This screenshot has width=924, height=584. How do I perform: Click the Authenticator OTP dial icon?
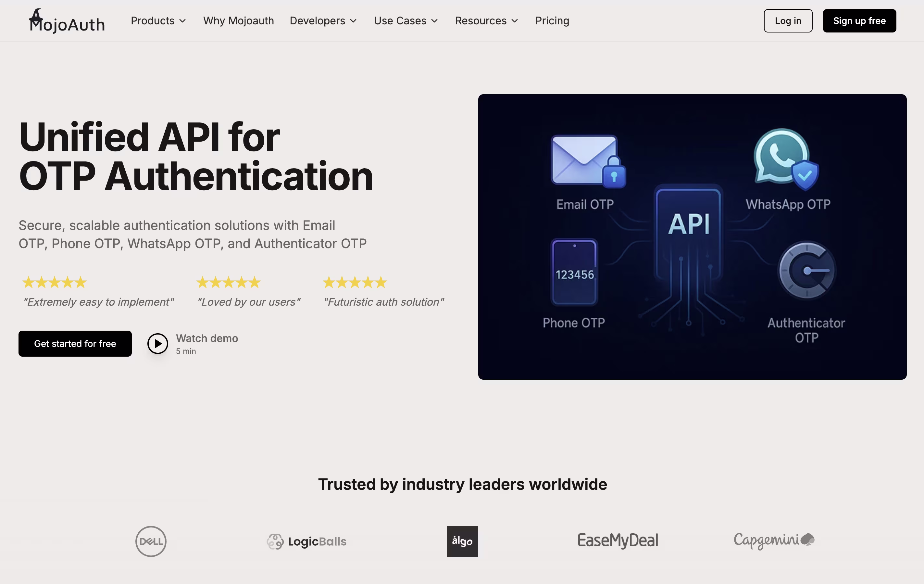(806, 270)
